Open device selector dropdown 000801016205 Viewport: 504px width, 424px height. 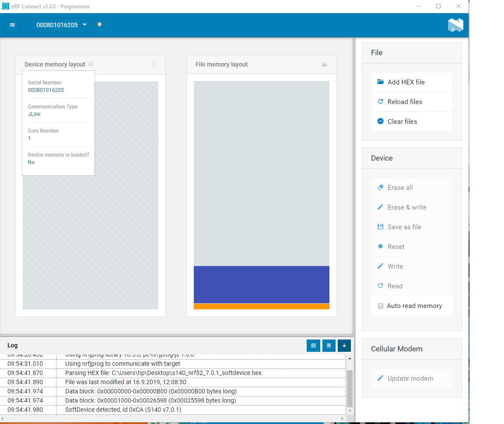click(61, 25)
